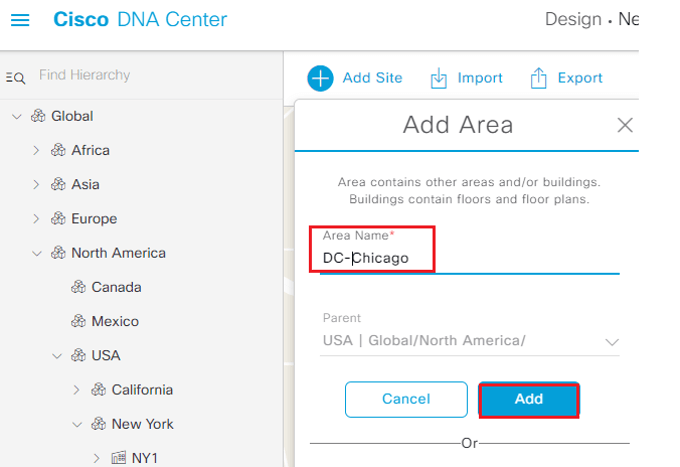Image resolution: width=680 pixels, height=467 pixels.
Task: Collapse the North America node
Action: pyautogui.click(x=37, y=253)
